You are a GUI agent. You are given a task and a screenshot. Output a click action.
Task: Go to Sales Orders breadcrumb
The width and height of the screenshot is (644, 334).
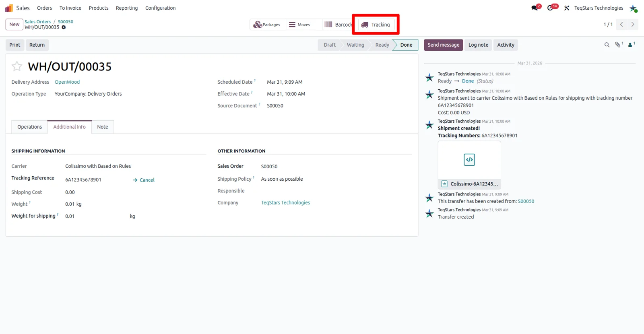click(38, 22)
